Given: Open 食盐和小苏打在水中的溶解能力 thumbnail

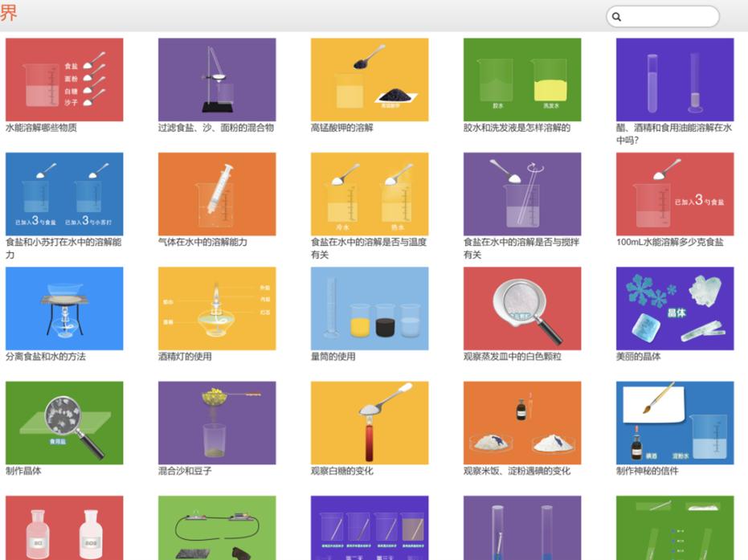Looking at the screenshot, I should [64, 194].
